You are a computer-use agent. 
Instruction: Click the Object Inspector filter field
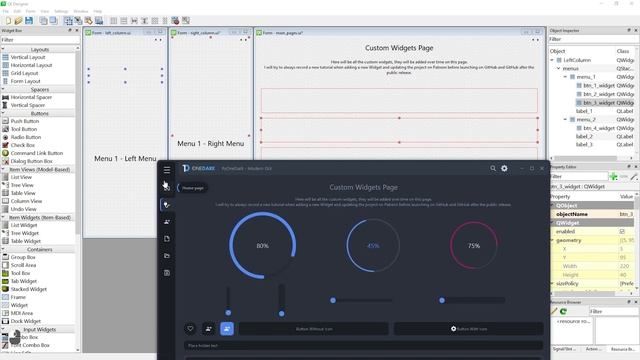pyautogui.click(x=593, y=39)
